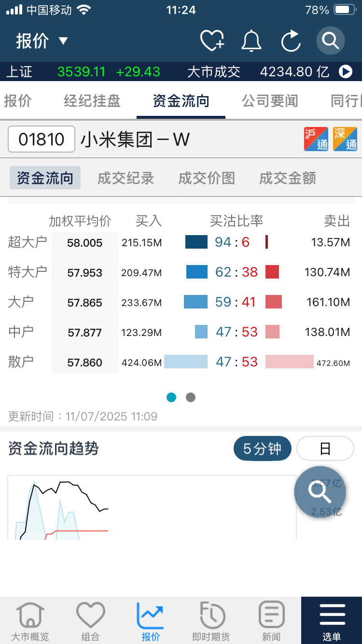
Task: Expand the 报价 dropdown in header
Action: tap(42, 41)
